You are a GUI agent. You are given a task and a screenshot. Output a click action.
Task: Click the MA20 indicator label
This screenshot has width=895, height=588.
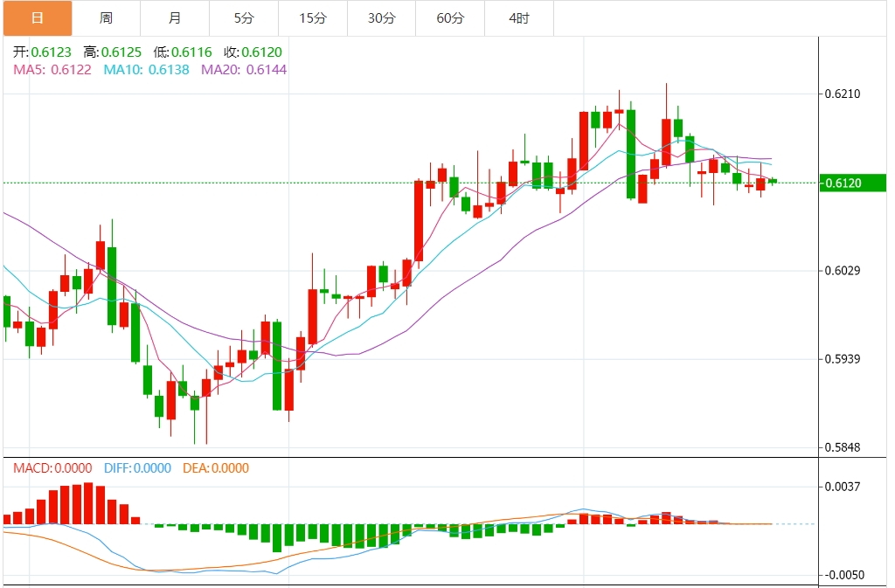(244, 69)
